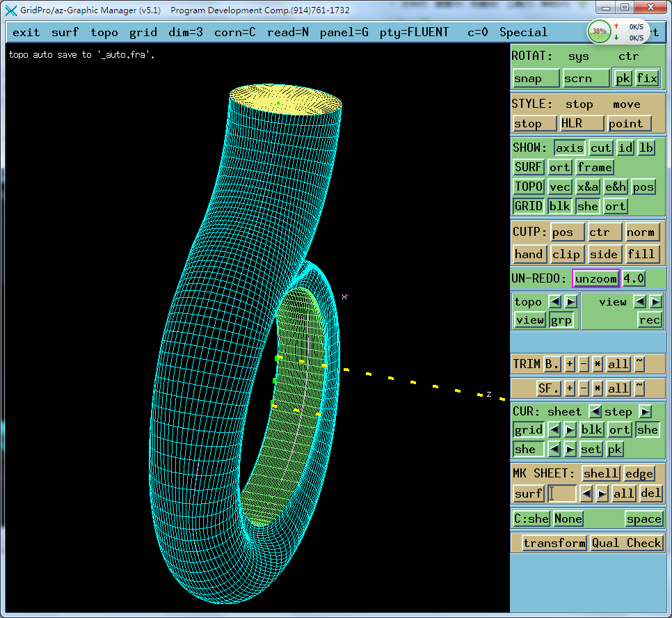The width and height of the screenshot is (672, 618).
Task: Toggle the frame display in SHOW
Action: 595,167
